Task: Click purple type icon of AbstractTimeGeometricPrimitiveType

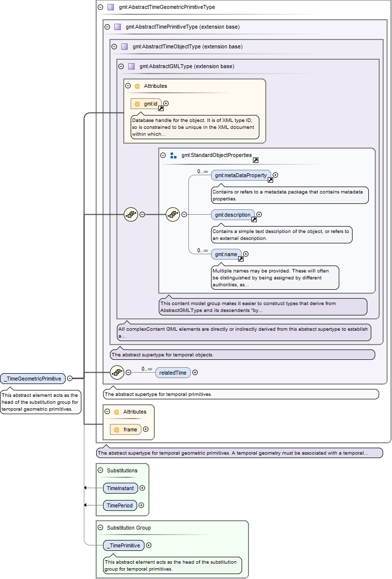Action: tap(110, 7)
